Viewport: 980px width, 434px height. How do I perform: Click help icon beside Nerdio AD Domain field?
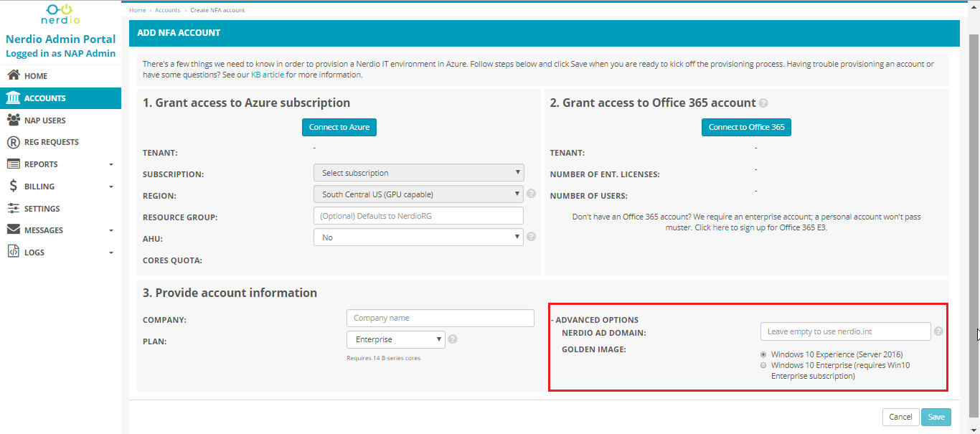pyautogui.click(x=938, y=331)
